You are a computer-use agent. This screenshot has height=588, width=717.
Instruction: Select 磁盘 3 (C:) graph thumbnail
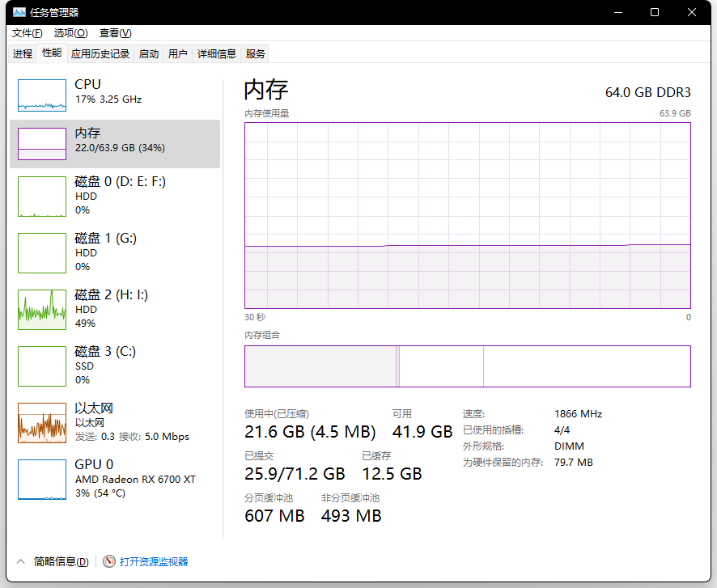point(42,366)
